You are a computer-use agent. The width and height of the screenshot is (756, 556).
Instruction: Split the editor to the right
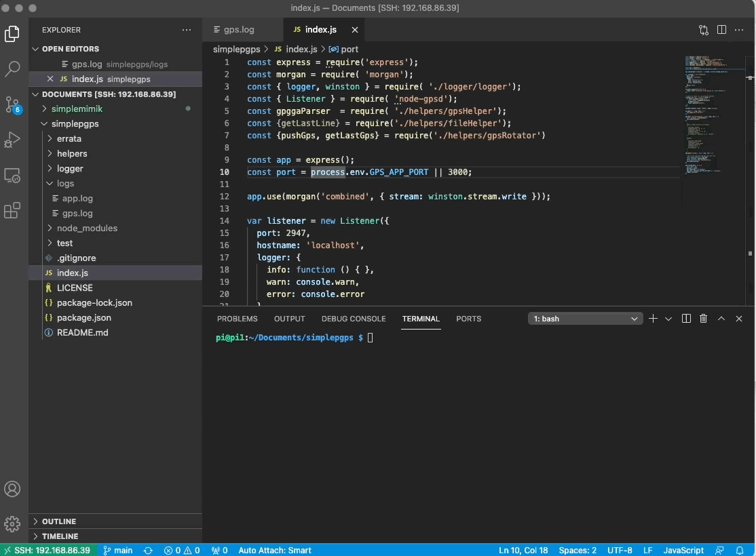[x=721, y=30]
